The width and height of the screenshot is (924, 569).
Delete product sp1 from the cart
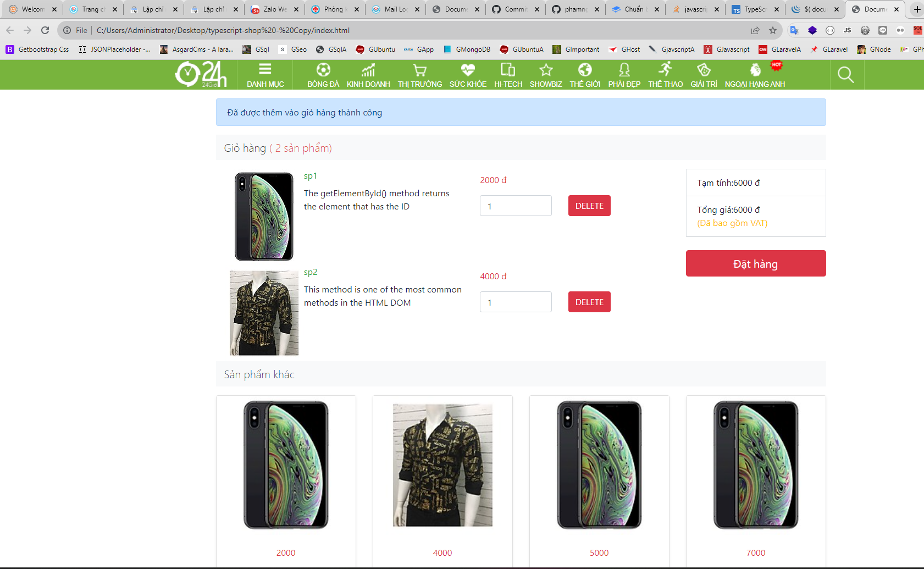click(589, 206)
